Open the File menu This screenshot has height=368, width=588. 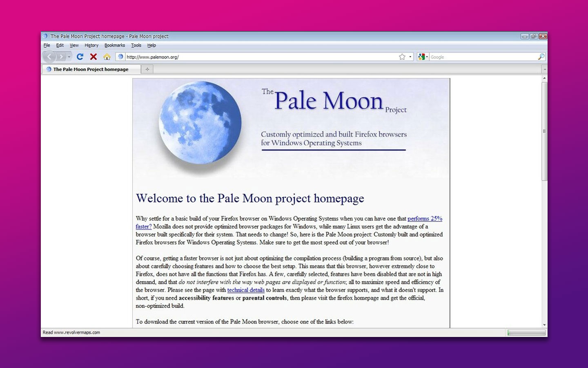click(47, 45)
